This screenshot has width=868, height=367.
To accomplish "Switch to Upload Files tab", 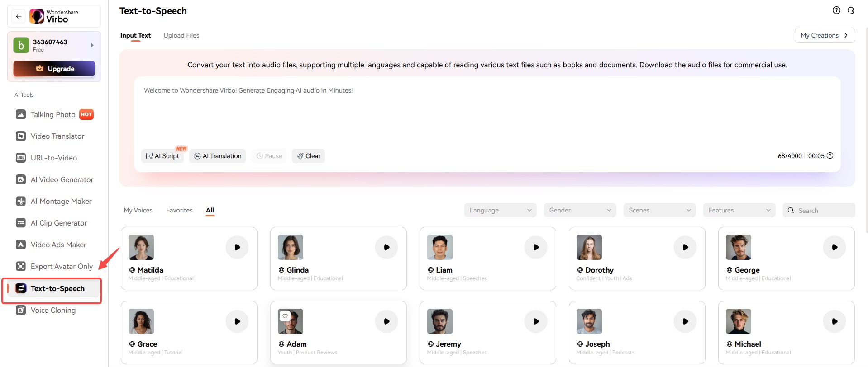I will [181, 35].
